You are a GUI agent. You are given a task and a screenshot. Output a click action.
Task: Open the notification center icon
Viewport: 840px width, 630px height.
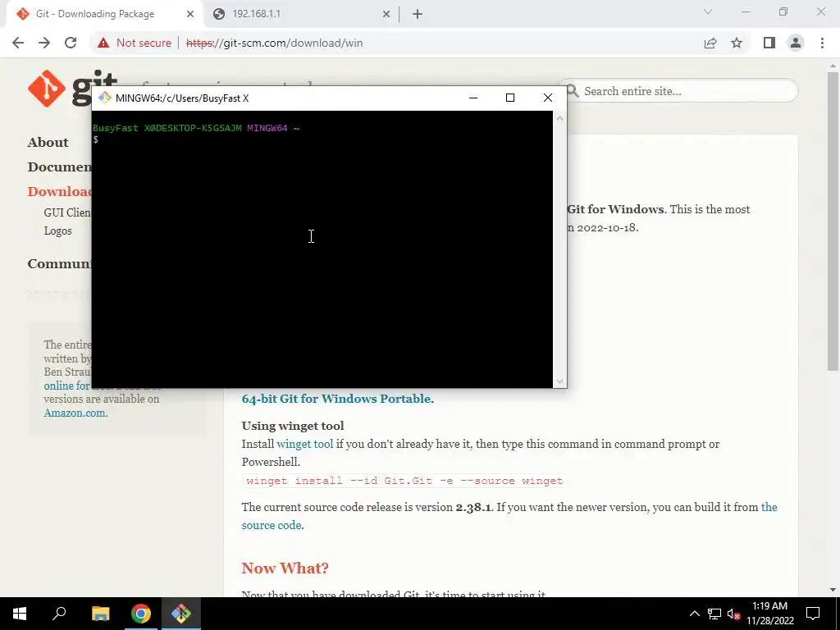click(813, 614)
